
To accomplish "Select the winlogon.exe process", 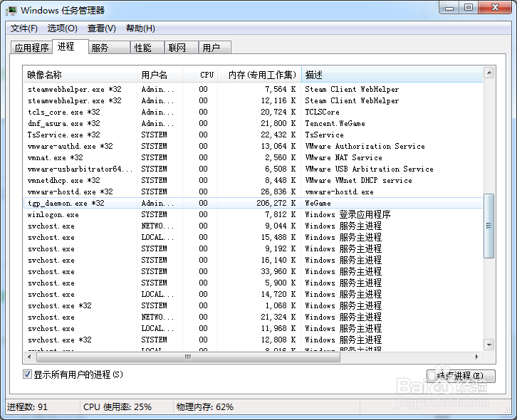I will point(254,214).
